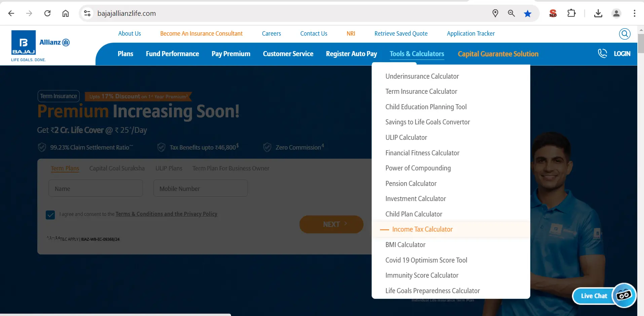Viewport: 644px width, 316px height.
Task: Select Life Goals Preparedness Calculator
Action: [432, 291]
